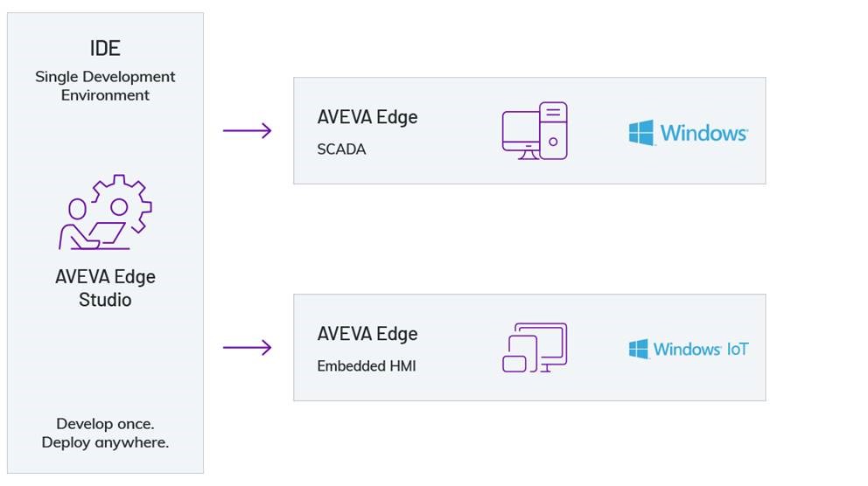Viewport: 868px width, 486px height.
Task: Click the AVEVA Edge title above Embedded HMI
Action: (x=367, y=334)
